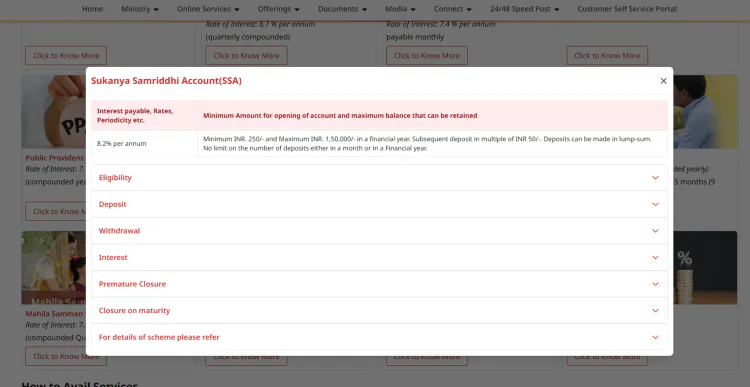Click first Click to Know More button in top row
The width and height of the screenshot is (750, 387).
pyautogui.click(x=66, y=55)
